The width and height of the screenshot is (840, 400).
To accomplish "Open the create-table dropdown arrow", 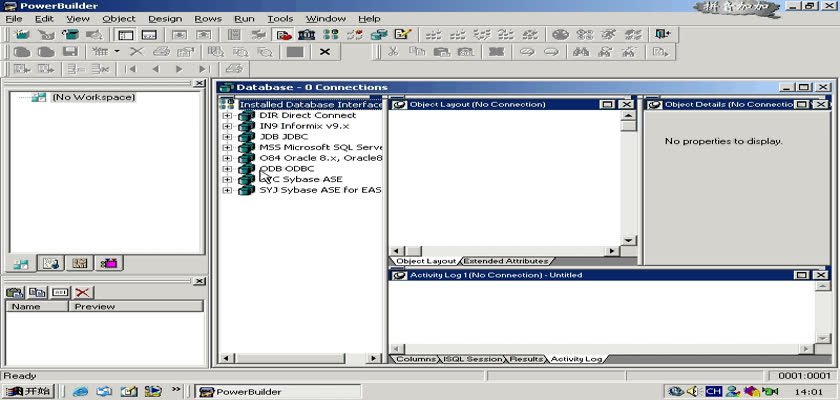I will click(x=117, y=52).
